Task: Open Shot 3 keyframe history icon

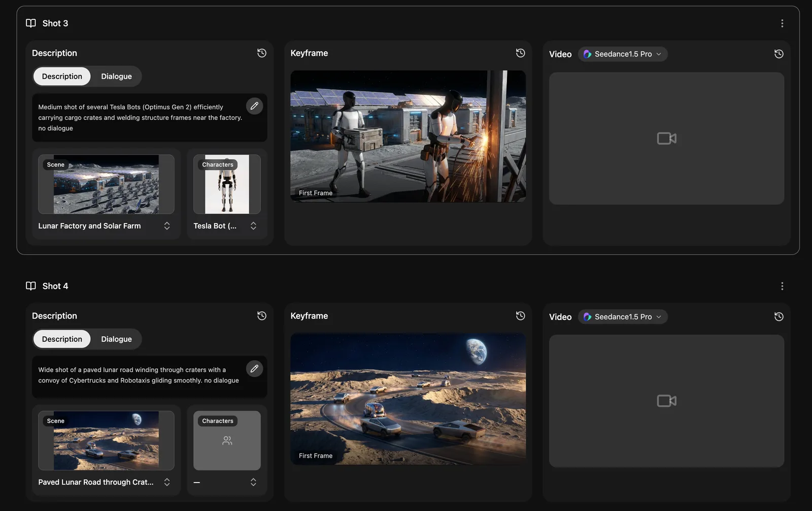Action: point(520,53)
